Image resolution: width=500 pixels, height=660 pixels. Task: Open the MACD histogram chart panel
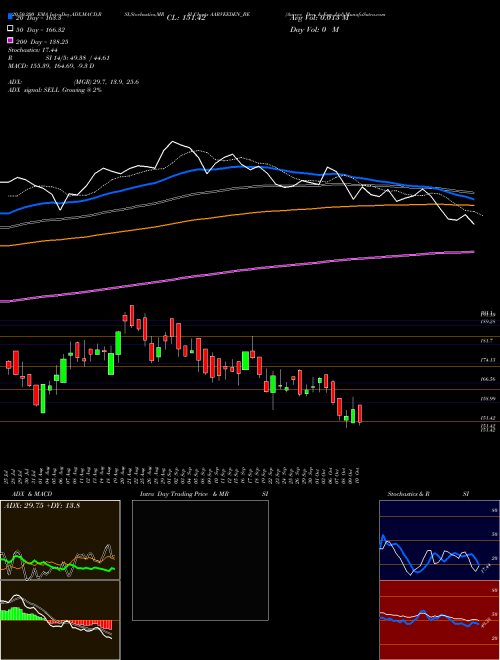pos(60,620)
